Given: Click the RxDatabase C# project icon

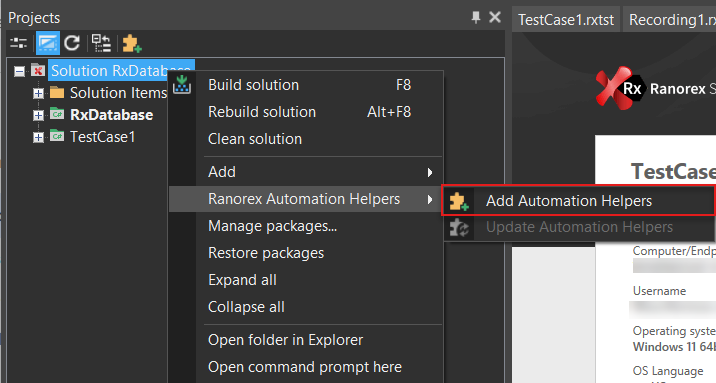Looking at the screenshot, I should [x=57, y=114].
